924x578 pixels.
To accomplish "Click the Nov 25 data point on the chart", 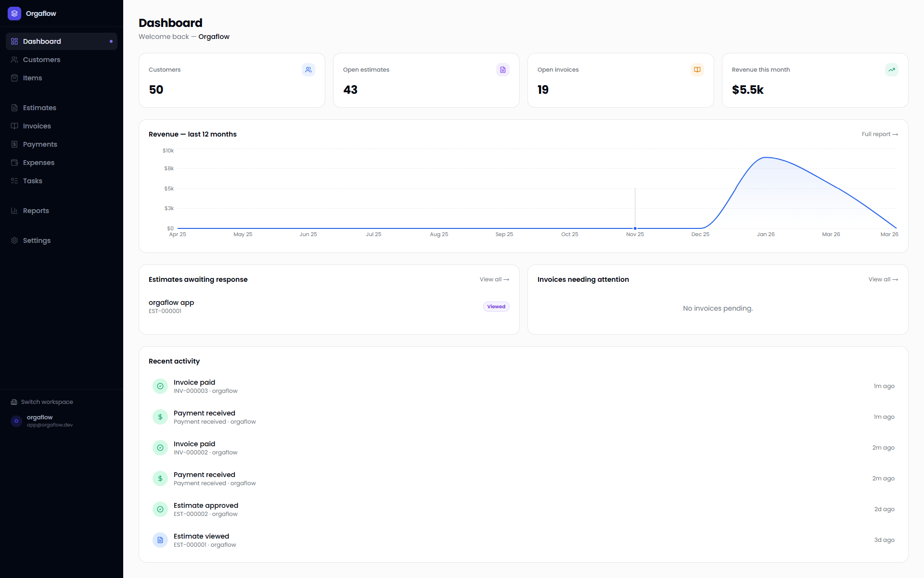I will (x=635, y=228).
